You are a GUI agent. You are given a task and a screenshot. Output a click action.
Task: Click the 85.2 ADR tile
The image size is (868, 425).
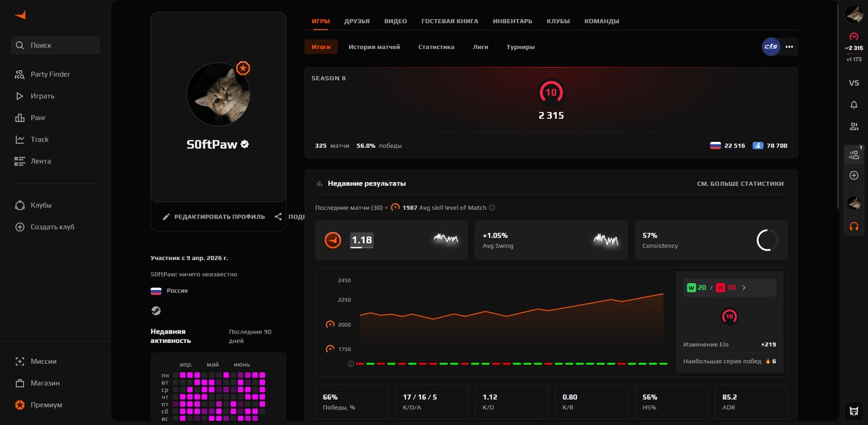point(751,402)
